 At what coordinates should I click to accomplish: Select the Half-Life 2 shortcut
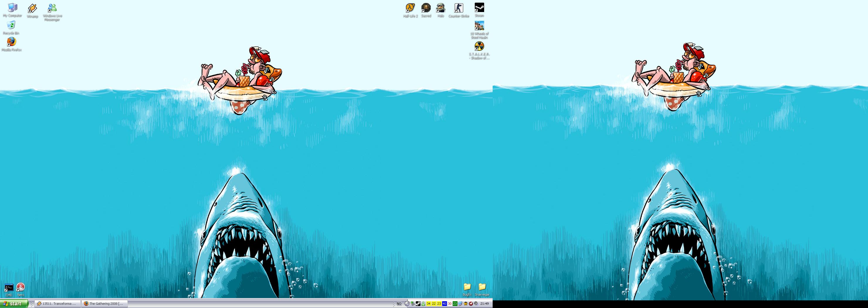410,10
